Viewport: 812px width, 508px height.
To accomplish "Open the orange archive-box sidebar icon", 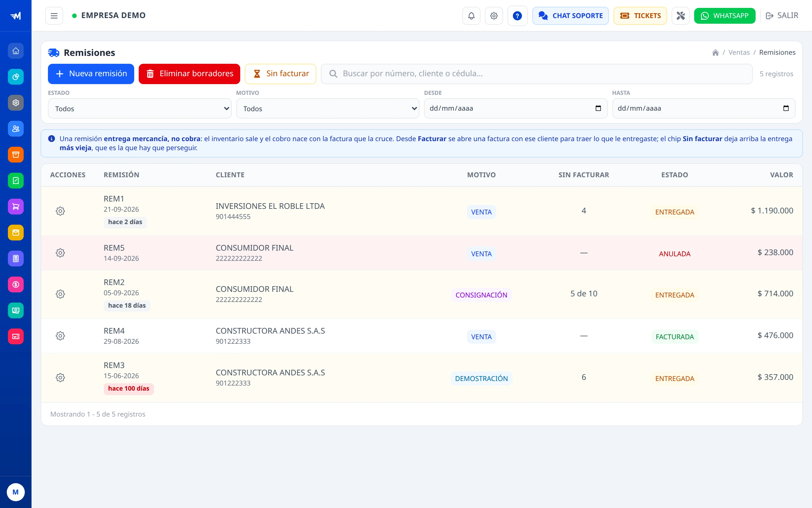I will click(16, 155).
